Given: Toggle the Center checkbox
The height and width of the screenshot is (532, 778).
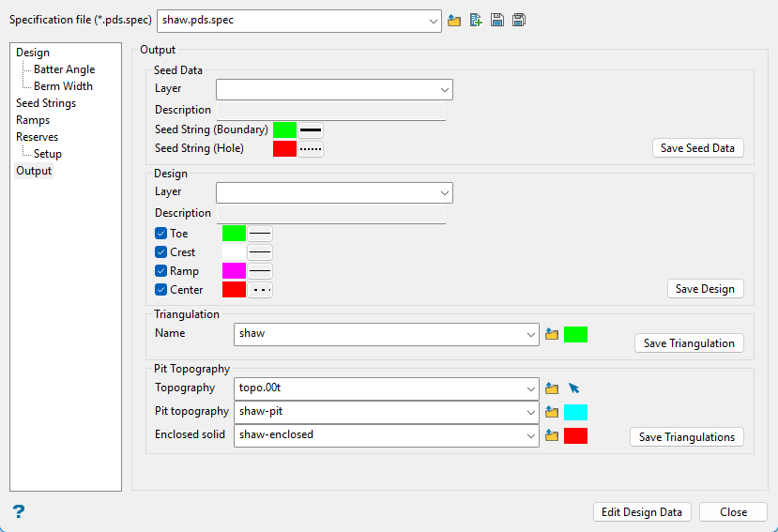Looking at the screenshot, I should coord(160,290).
